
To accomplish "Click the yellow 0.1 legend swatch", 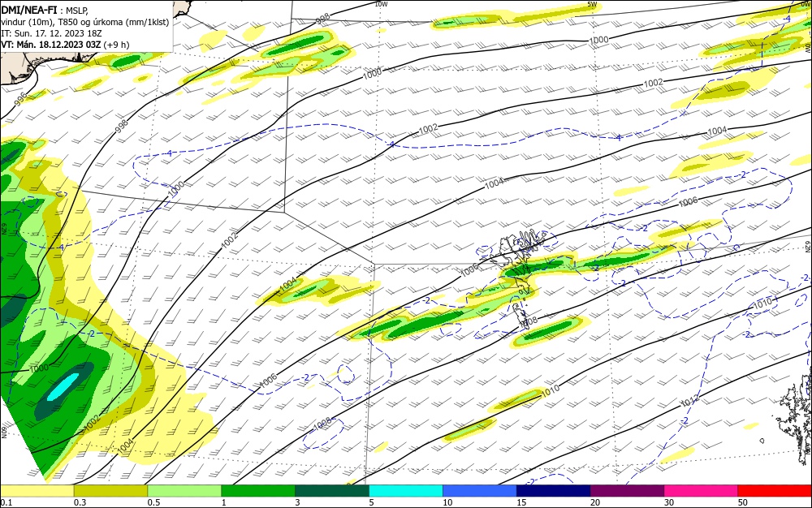I will pos(37,491).
